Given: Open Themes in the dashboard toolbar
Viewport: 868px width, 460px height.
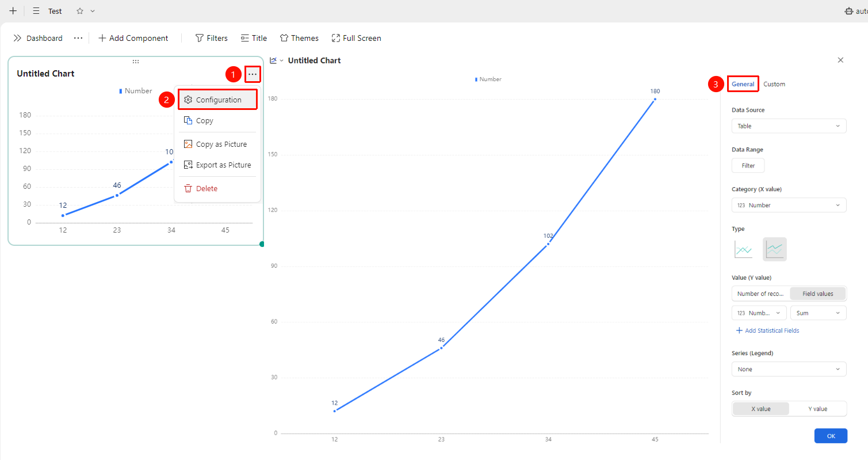Looking at the screenshot, I should pos(299,38).
